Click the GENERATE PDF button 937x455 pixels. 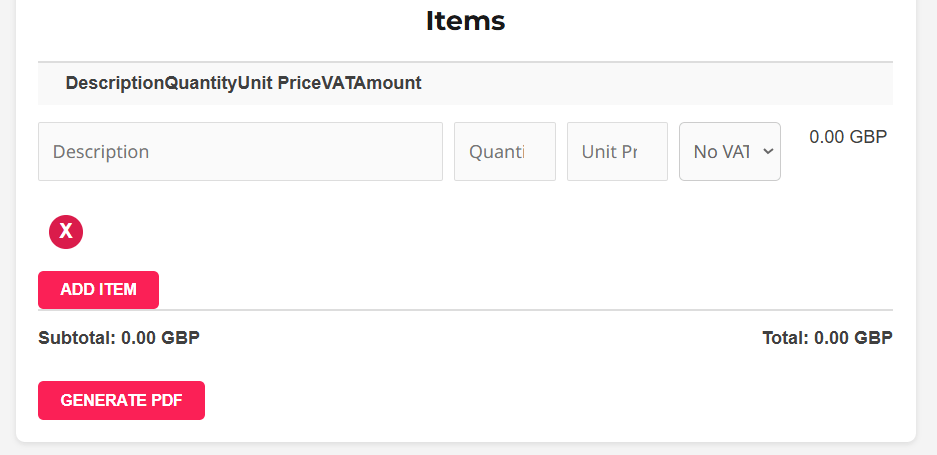pyautogui.click(x=121, y=400)
